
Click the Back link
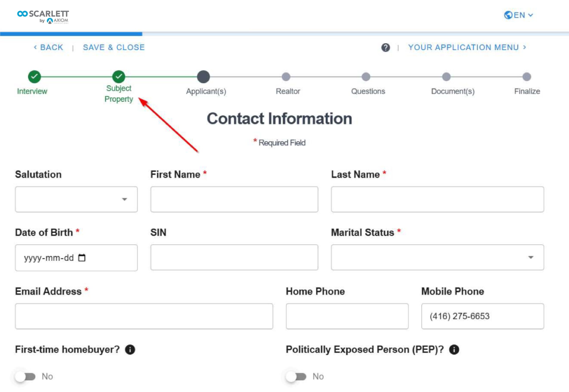(x=48, y=47)
